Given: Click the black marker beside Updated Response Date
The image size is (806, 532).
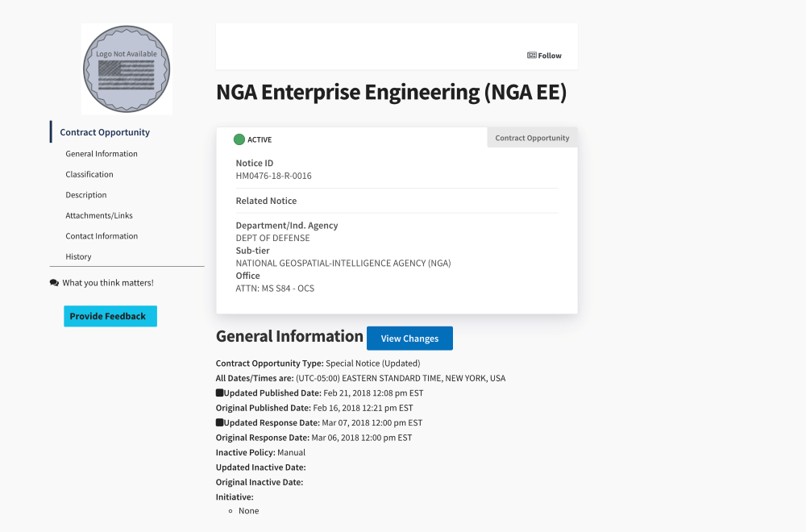Looking at the screenshot, I should 219,422.
